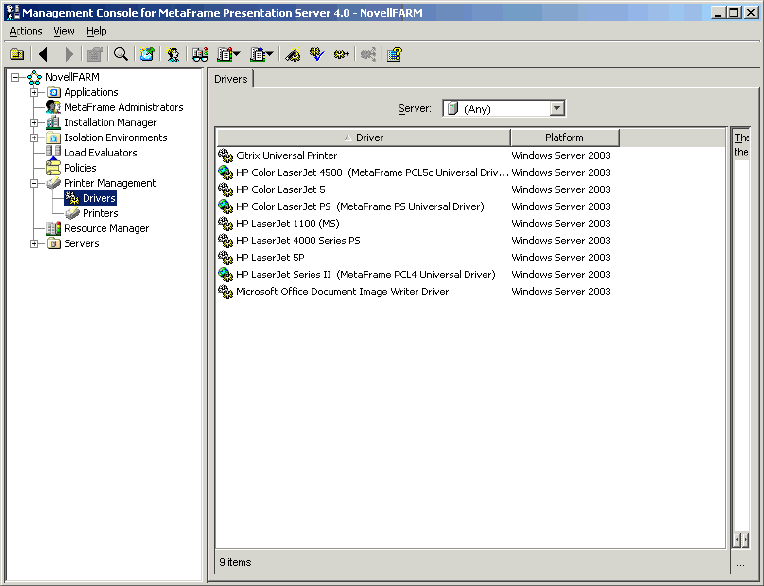Select Isolation Environments in the tree
Screen dimensions: 764x586
115,137
